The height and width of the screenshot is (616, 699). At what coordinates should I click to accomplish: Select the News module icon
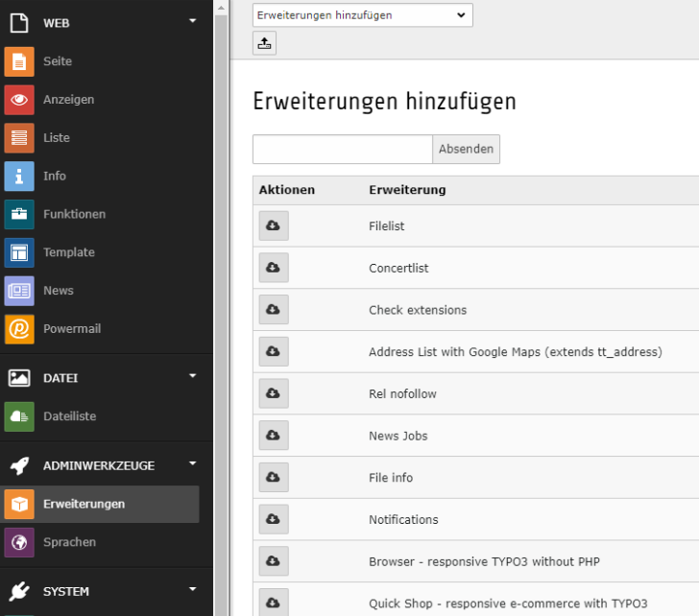(19, 291)
